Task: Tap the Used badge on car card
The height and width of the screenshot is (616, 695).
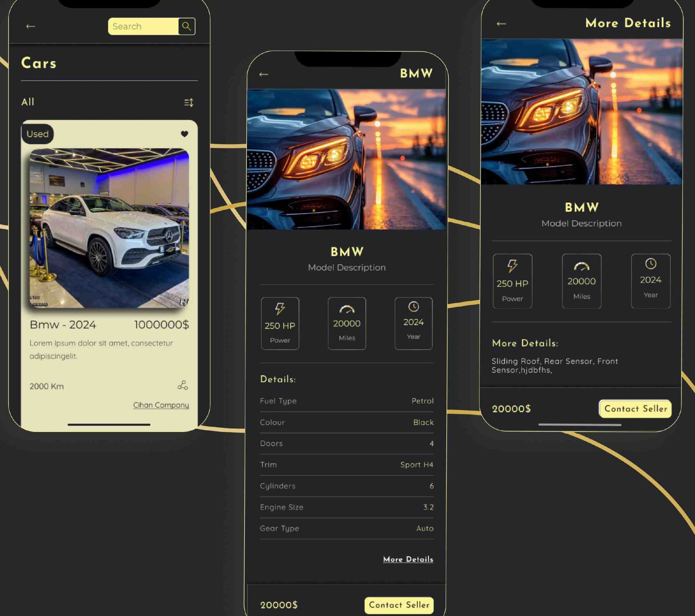Action: point(37,134)
